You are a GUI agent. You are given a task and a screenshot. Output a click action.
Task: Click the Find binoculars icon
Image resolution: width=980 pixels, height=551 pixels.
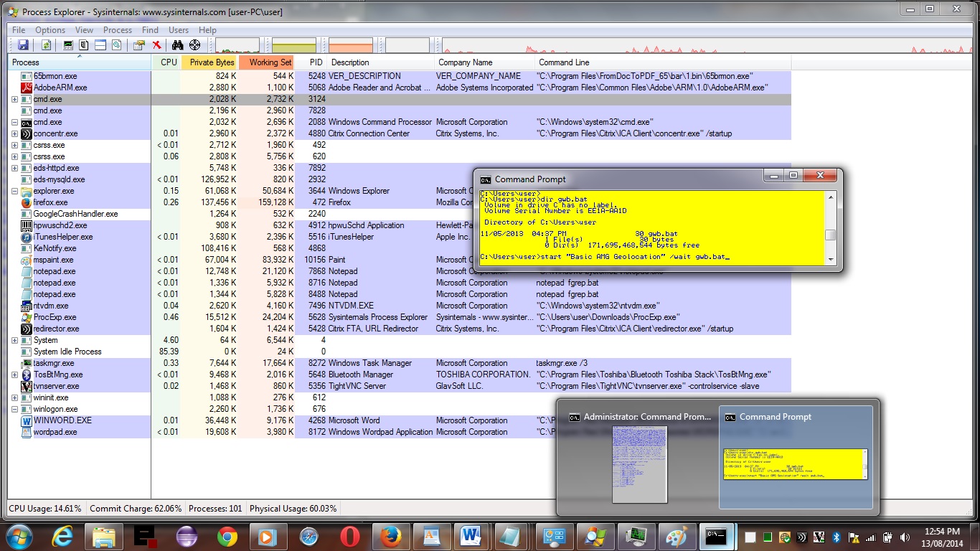pyautogui.click(x=178, y=45)
